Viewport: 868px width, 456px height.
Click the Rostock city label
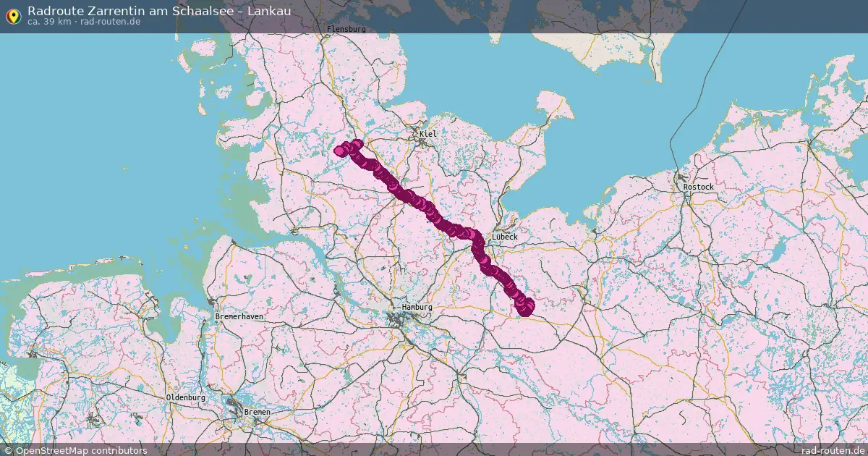698,187
